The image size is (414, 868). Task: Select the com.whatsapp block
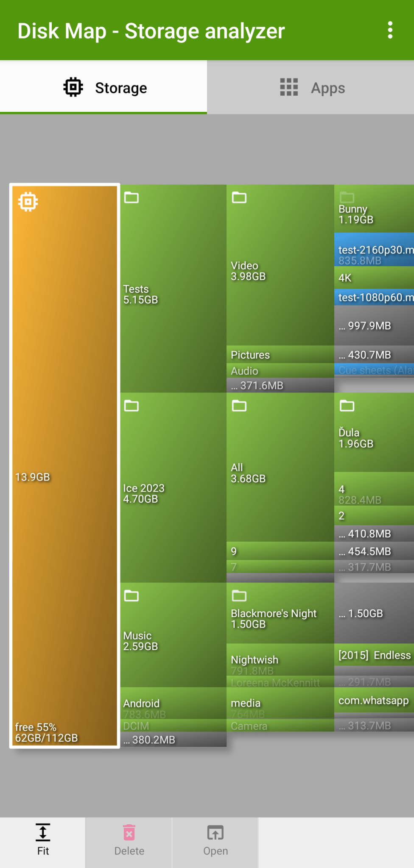coord(374,701)
